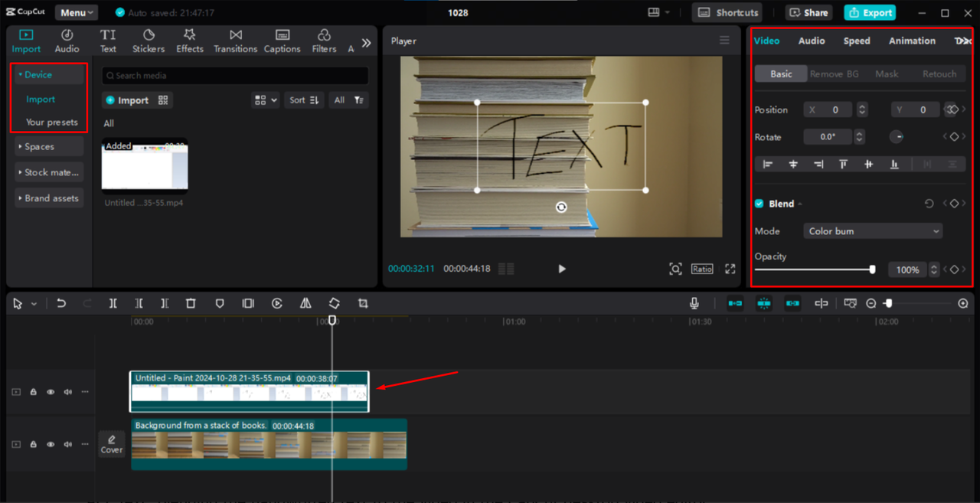Select the Retouch sub-tab
The image size is (980, 503).
point(939,73)
